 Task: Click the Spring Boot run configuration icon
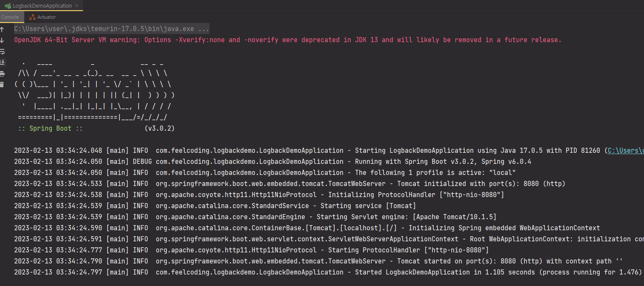point(8,6)
